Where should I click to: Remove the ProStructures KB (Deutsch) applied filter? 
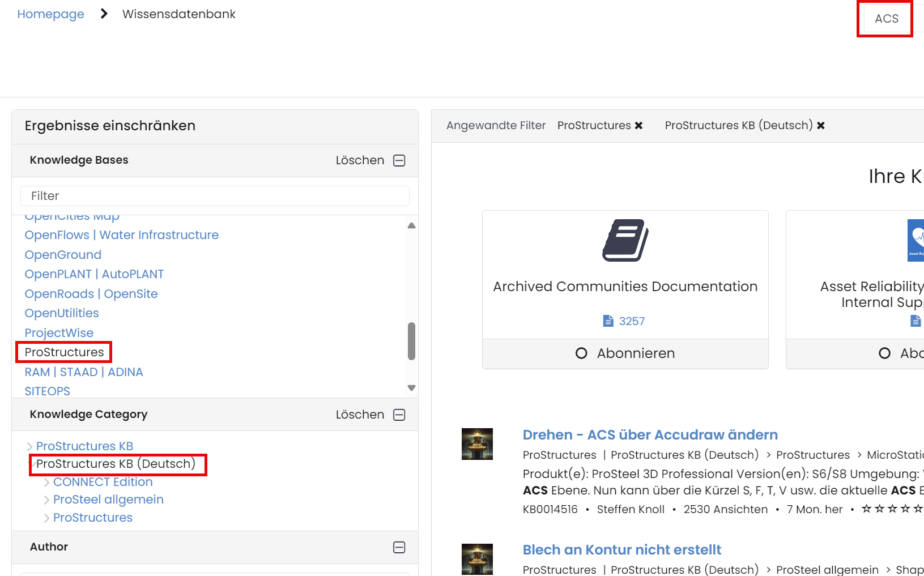coord(821,125)
